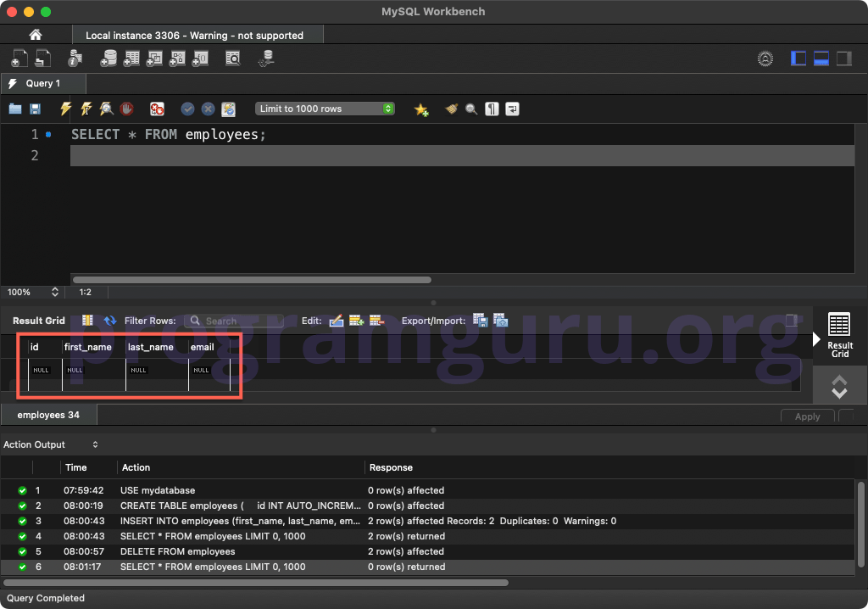The width and height of the screenshot is (868, 609).
Task: Reconnect to DBMS icon
Action: 267,59
